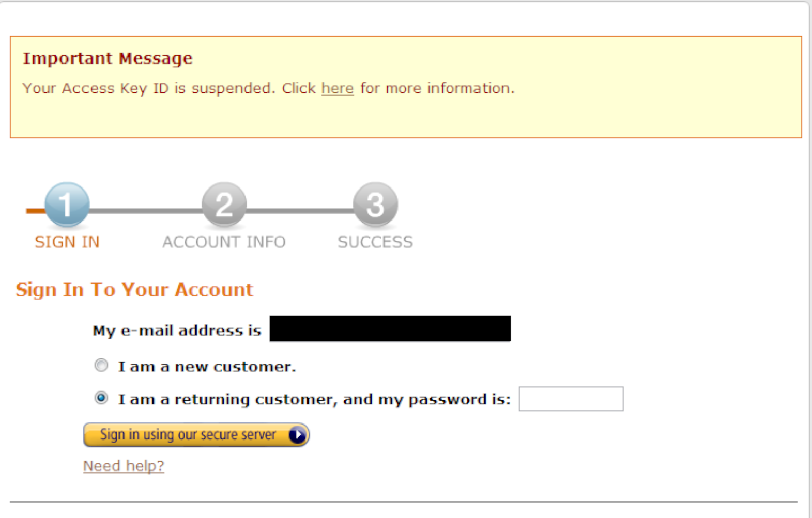Click 'Sign in using our secure server'

click(x=196, y=435)
